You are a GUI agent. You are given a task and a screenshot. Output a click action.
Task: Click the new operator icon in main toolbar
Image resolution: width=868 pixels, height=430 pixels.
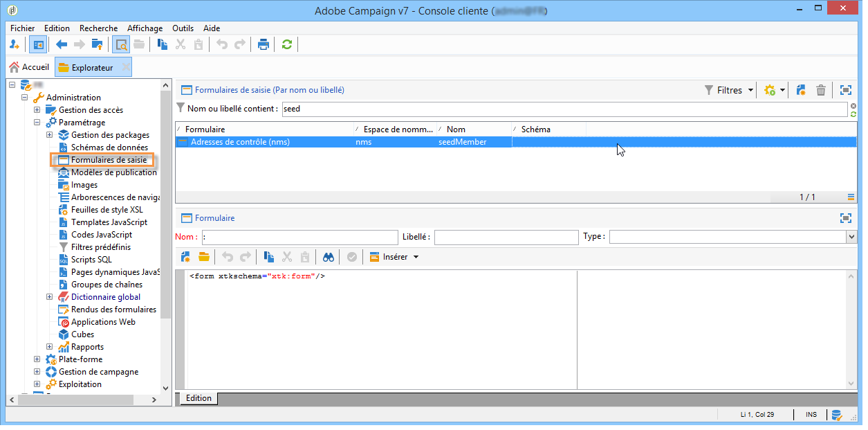[x=15, y=44]
